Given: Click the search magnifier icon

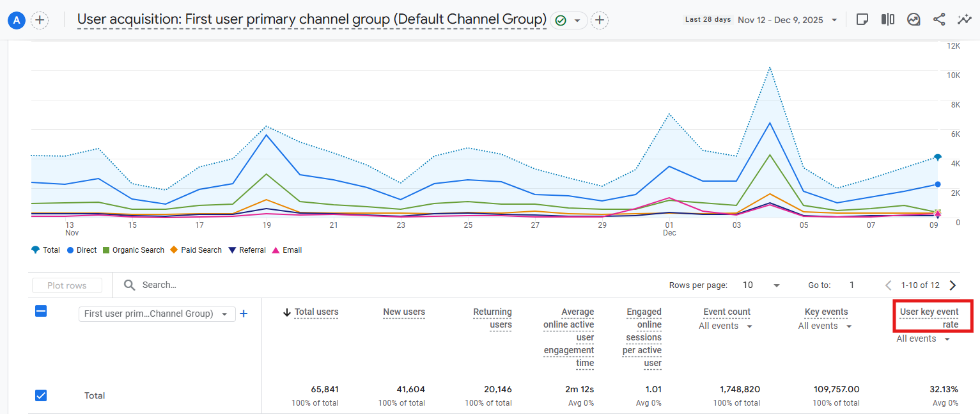Looking at the screenshot, I should 129,285.
